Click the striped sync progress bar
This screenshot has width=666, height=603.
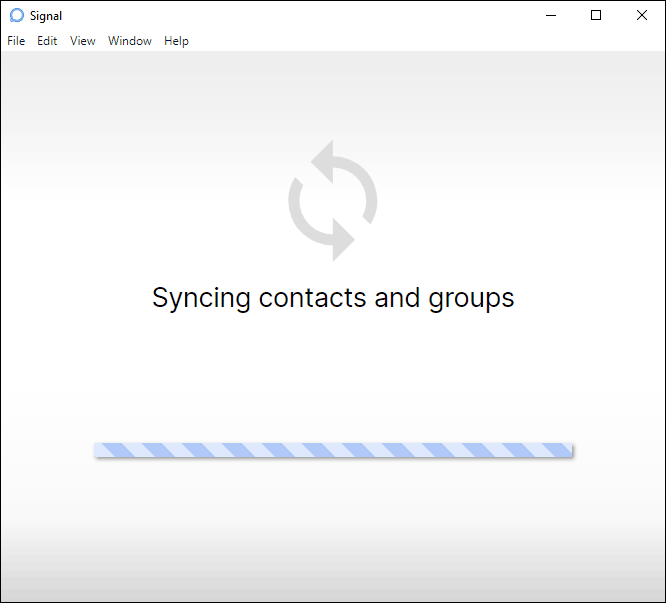[x=333, y=450]
